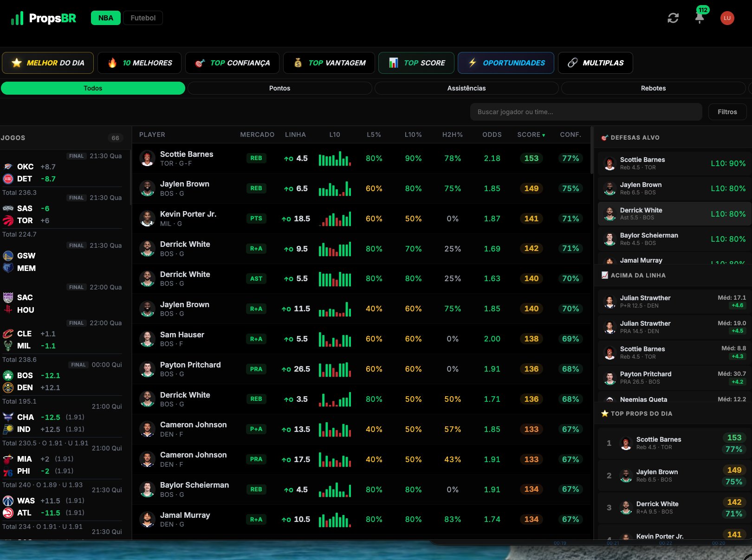Click the Melhor do Dia button
Image resolution: width=752 pixels, height=560 pixels.
coord(48,63)
